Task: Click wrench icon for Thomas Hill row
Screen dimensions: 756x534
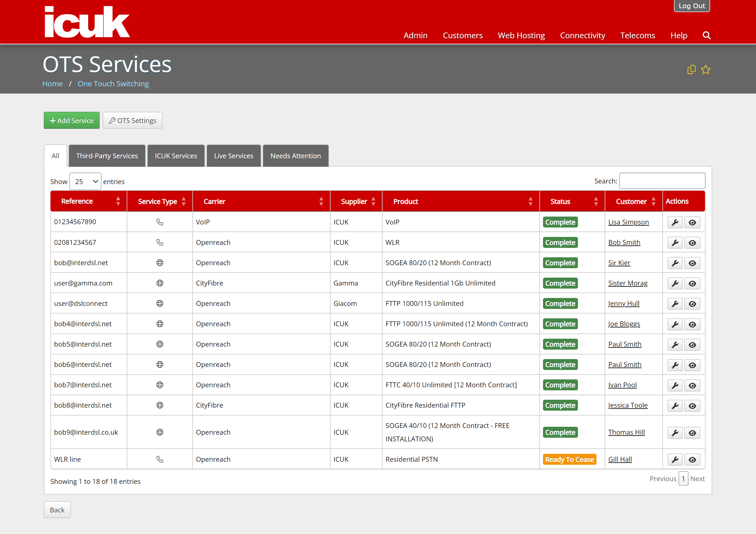Action: (675, 433)
